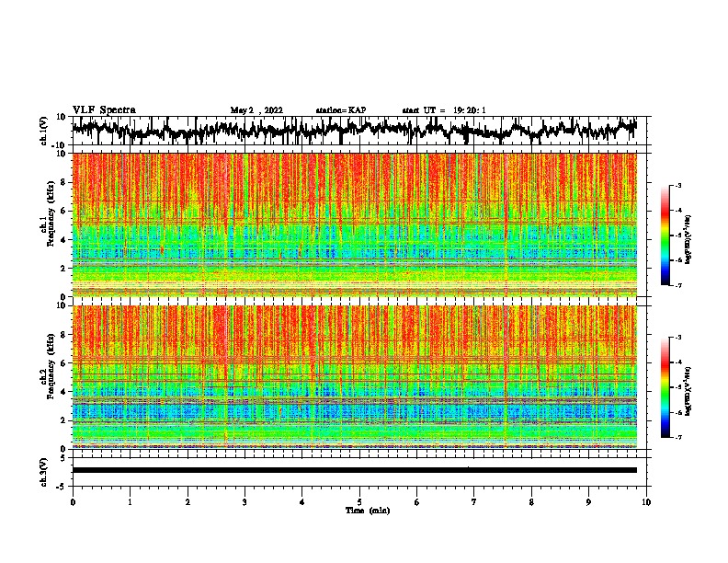
Task: Click time axis tick label "6"
Action: (416, 502)
